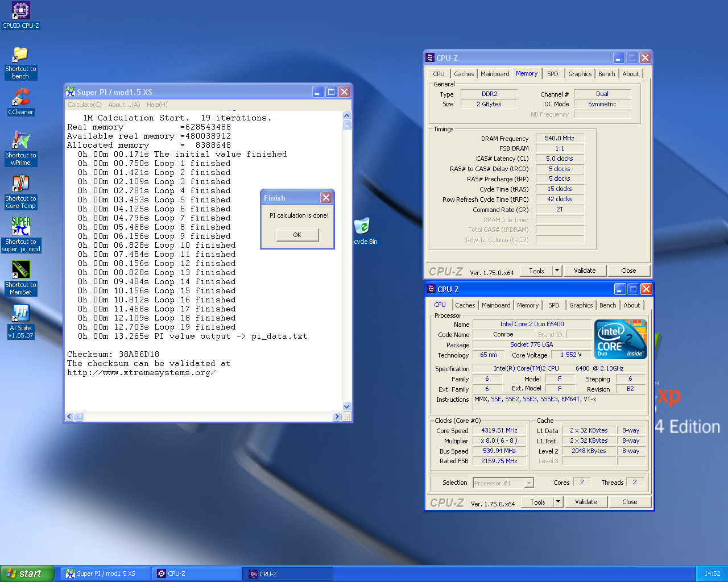Open the Shortcut to Core Temp icon
Viewport: 728px width, 582px height.
[x=20, y=192]
